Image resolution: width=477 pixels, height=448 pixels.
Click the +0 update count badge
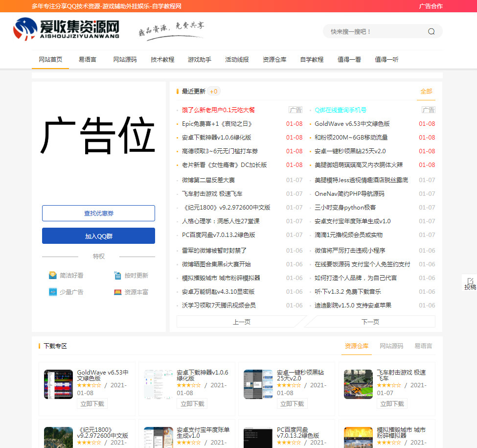pos(214,91)
